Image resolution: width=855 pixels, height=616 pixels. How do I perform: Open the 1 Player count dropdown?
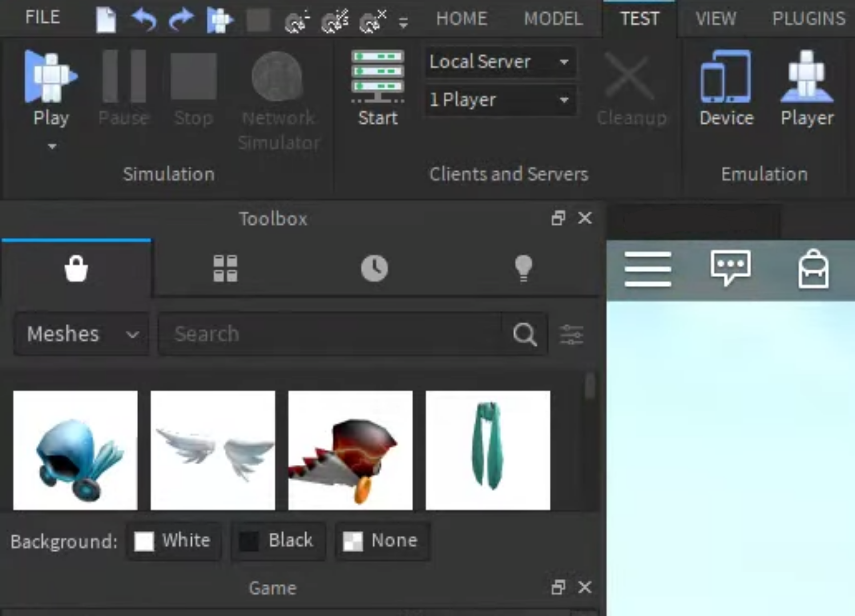(500, 100)
